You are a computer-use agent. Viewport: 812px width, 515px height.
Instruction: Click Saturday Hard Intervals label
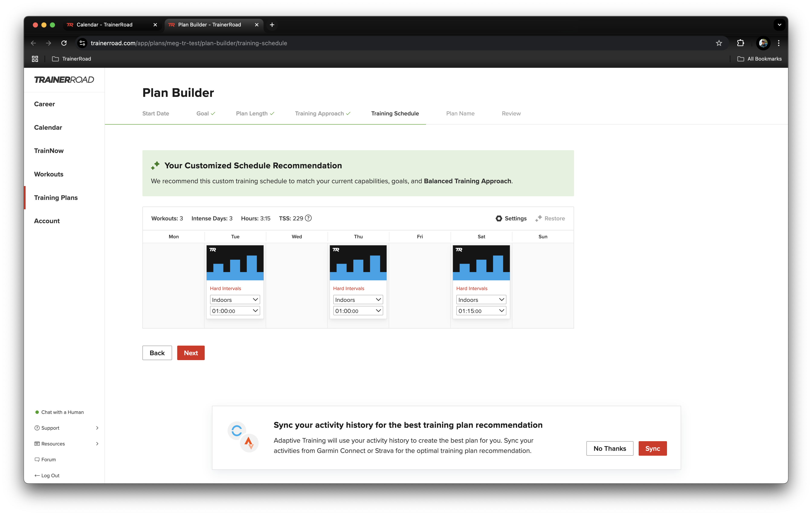point(472,289)
